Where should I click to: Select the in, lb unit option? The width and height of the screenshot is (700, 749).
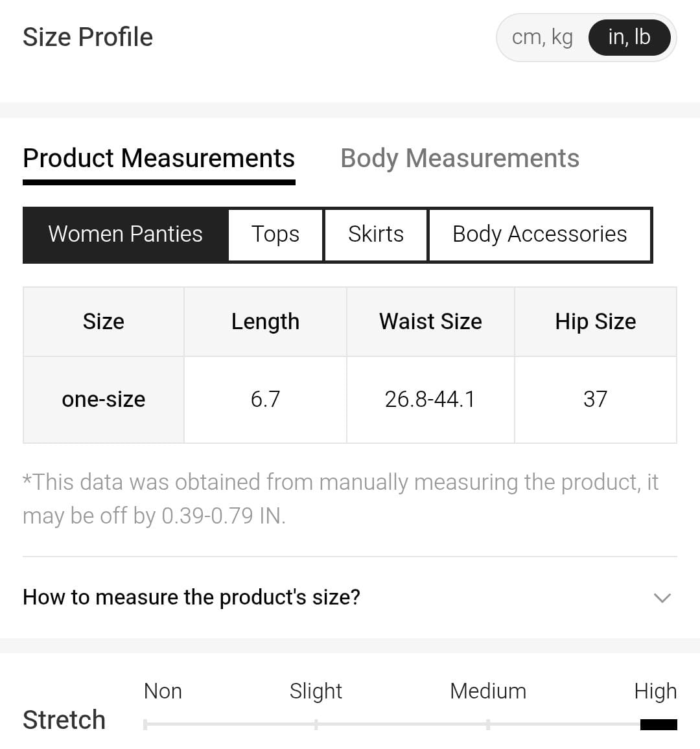point(629,38)
